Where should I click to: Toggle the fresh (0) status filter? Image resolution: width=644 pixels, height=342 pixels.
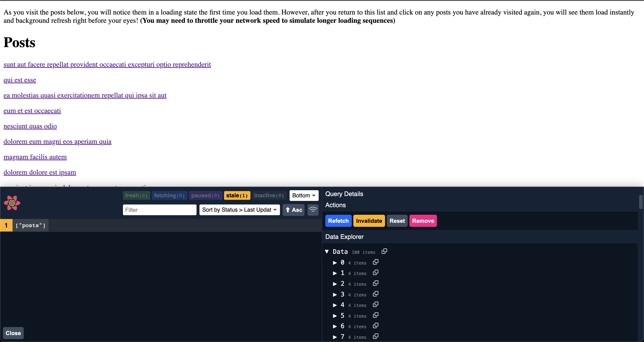click(136, 196)
